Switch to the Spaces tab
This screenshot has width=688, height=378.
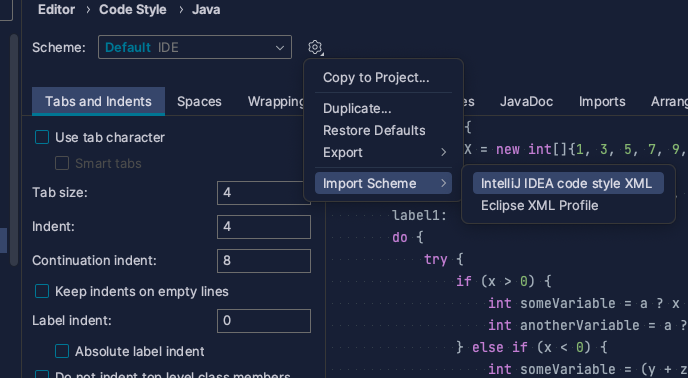[x=199, y=101]
